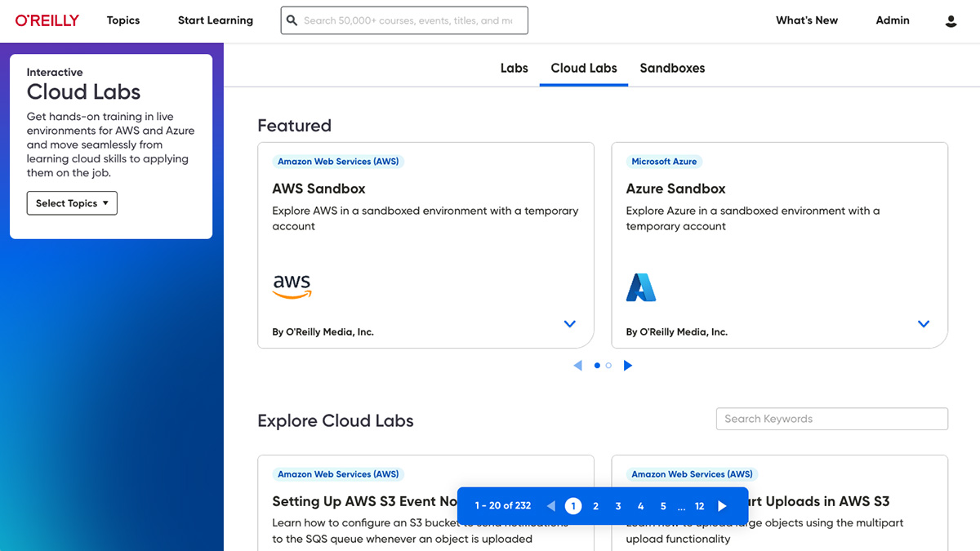Go to previous featured carousel slide
This screenshot has width=980, height=551.
point(577,366)
